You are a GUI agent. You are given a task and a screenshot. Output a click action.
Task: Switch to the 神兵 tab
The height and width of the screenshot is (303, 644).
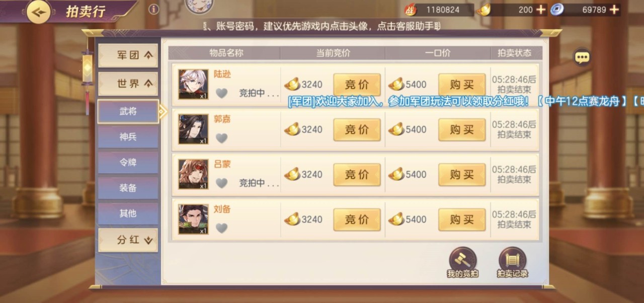tap(128, 137)
